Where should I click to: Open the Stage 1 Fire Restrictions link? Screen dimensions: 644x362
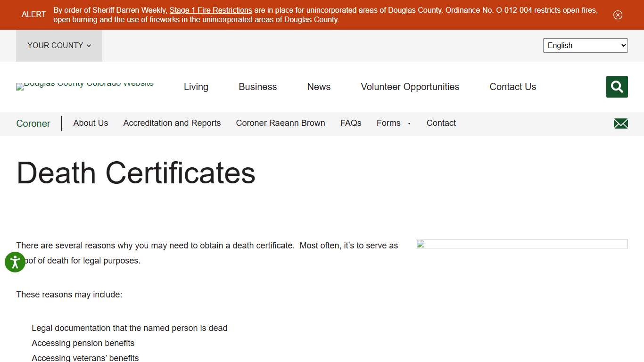(x=211, y=10)
